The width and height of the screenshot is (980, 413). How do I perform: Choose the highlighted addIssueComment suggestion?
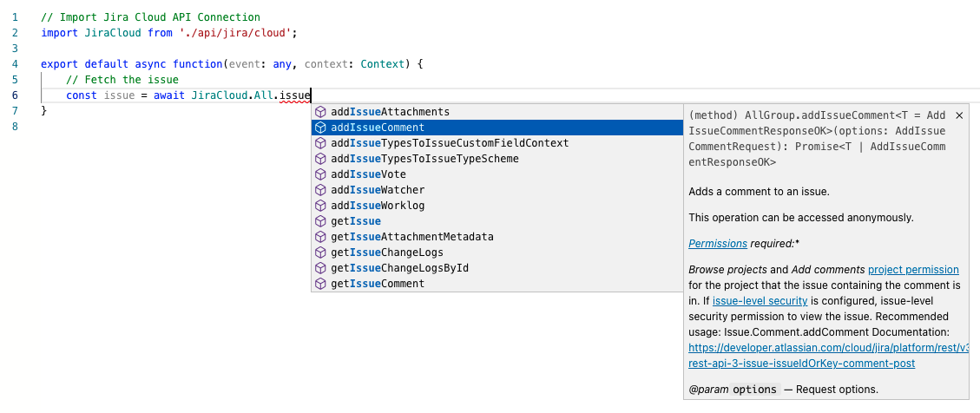[x=497, y=128]
